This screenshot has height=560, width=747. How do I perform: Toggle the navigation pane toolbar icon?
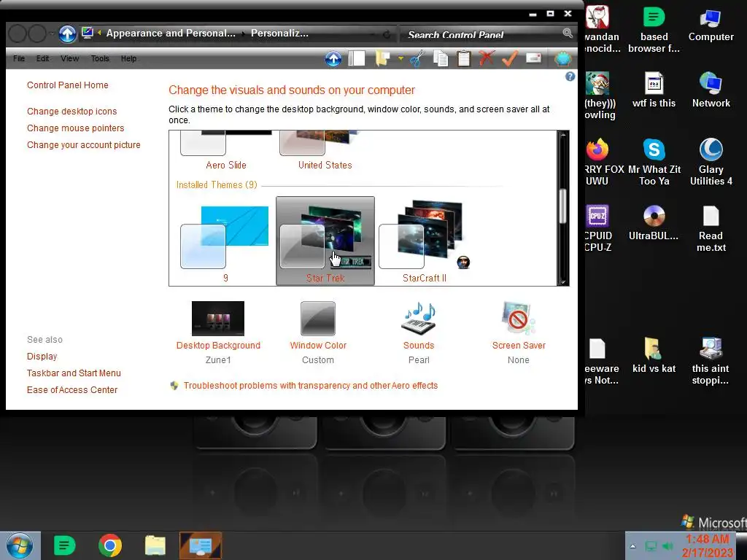point(356,58)
